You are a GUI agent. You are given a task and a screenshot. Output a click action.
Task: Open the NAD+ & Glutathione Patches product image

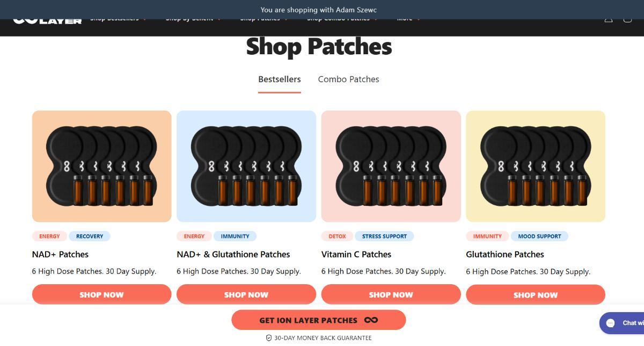[246, 166]
